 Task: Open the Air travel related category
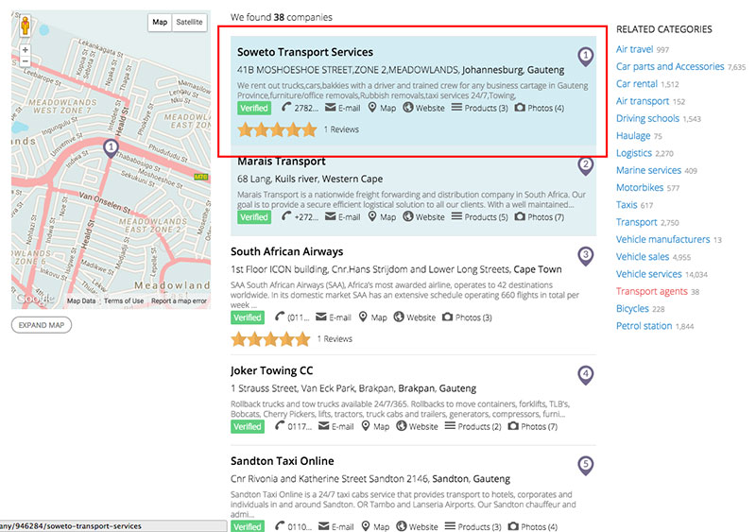(x=634, y=49)
